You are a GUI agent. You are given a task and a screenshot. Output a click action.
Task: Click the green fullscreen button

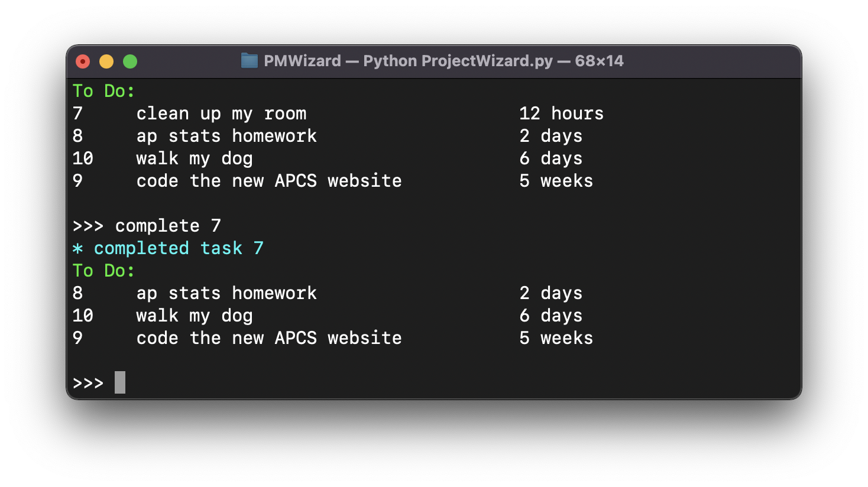coord(129,61)
